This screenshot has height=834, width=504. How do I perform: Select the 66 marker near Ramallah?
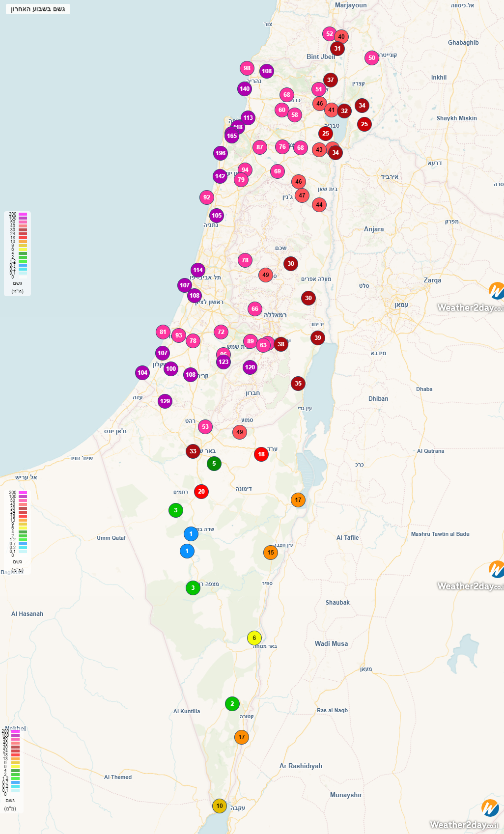click(255, 309)
